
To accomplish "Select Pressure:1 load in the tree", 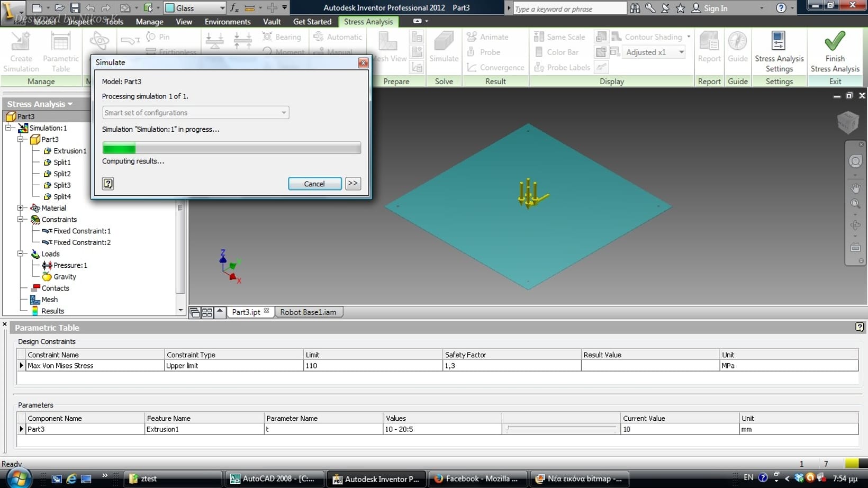I will click(70, 265).
